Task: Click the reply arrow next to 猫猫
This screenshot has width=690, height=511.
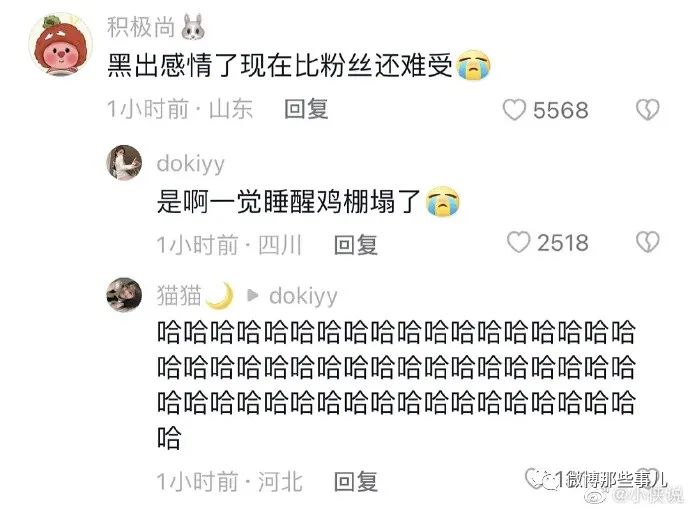Action: [253, 295]
